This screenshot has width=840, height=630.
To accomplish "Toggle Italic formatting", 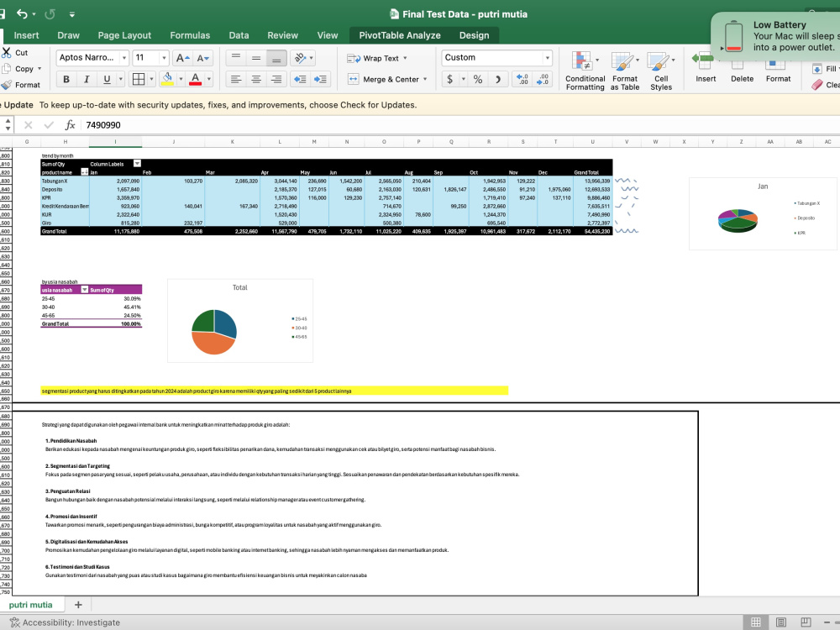I will point(87,79).
